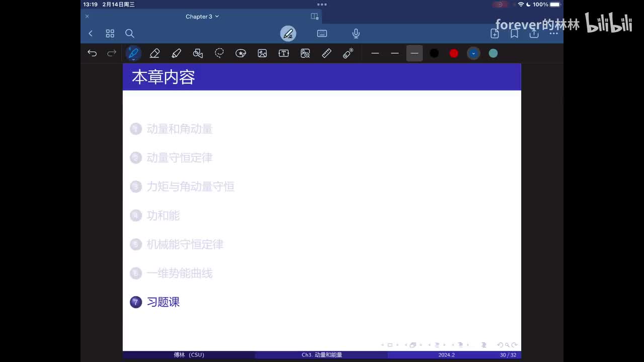Pick the black pen color
The height and width of the screenshot is (362, 644).
pos(434,53)
